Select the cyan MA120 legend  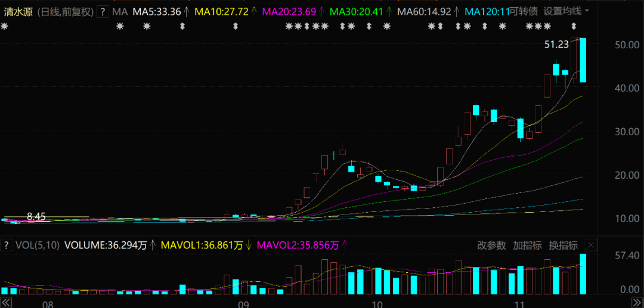487,11
